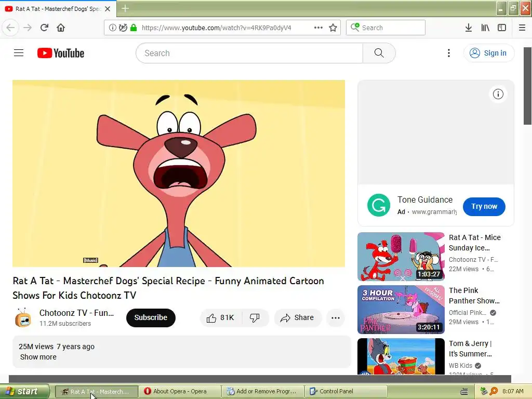The width and height of the screenshot is (532, 399).
Task: Like the video with thumbs up
Action: point(220,317)
